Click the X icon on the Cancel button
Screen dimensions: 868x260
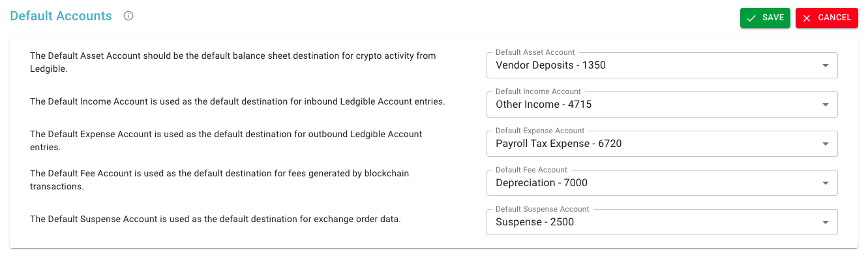(x=807, y=18)
